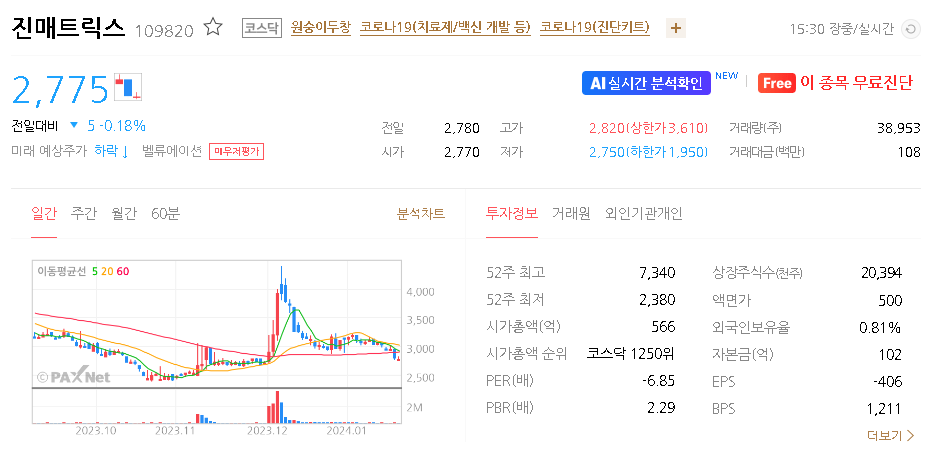The width and height of the screenshot is (934, 451).
Task: Click the AI 실시간 분석확인 button
Action: pos(646,83)
